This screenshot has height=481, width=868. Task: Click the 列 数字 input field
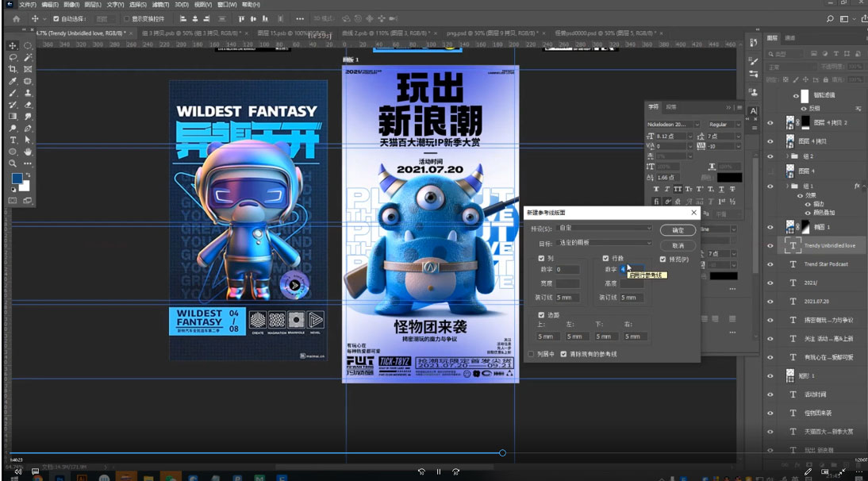coord(567,270)
